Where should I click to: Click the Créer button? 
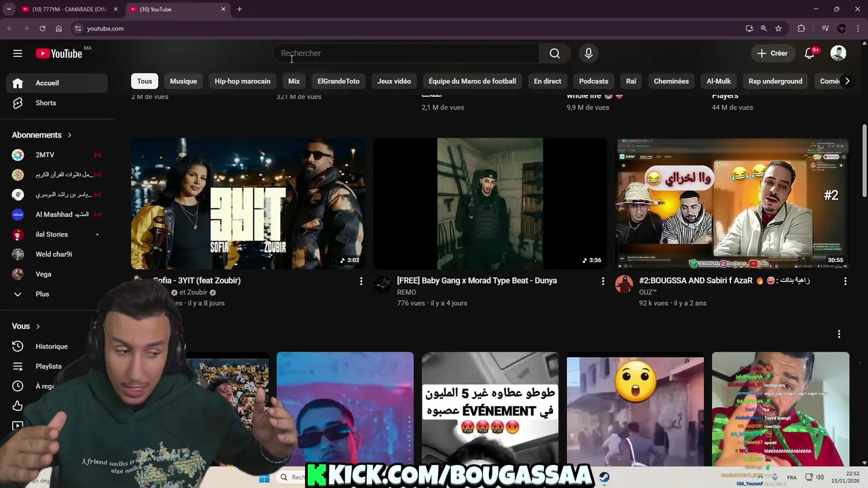(772, 54)
